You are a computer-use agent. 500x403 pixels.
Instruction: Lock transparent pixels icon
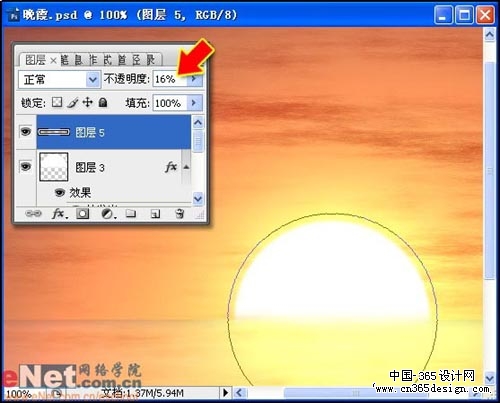tap(57, 102)
